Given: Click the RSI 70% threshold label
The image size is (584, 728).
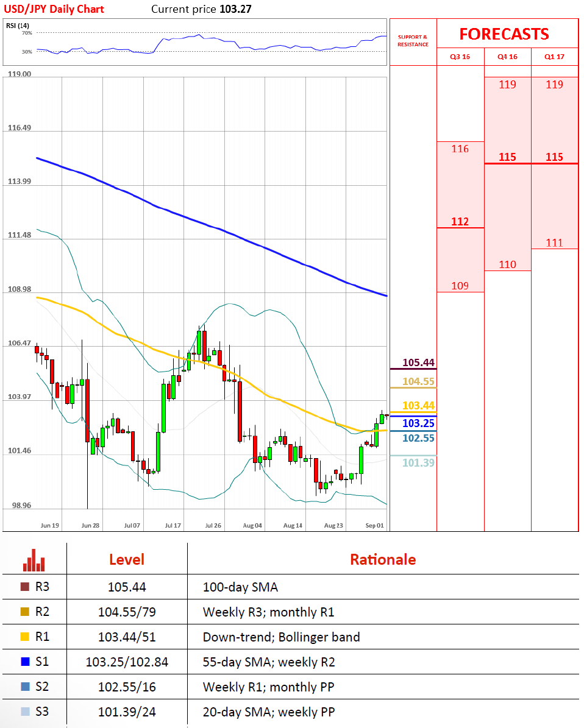Looking at the screenshot, I should (27, 33).
